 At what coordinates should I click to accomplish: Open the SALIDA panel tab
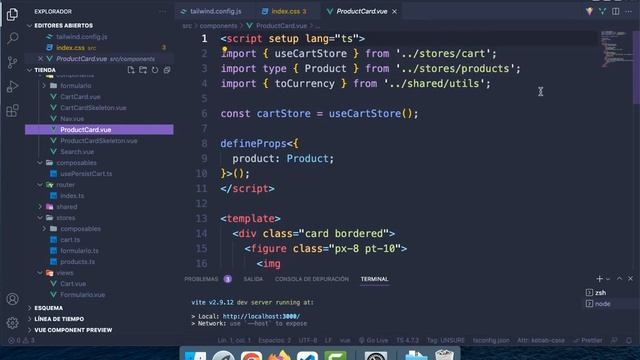tap(253, 279)
